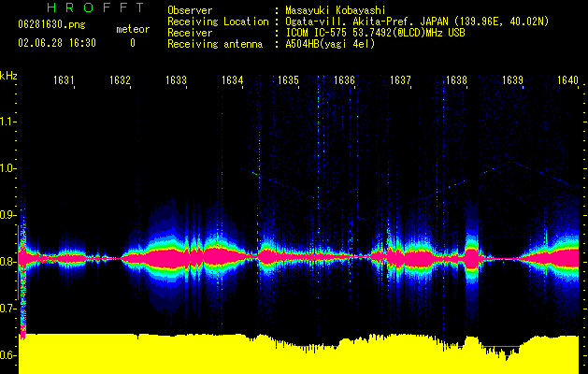588x374 pixels.
Task: Click the 1637 time marker
Action: click(x=400, y=79)
